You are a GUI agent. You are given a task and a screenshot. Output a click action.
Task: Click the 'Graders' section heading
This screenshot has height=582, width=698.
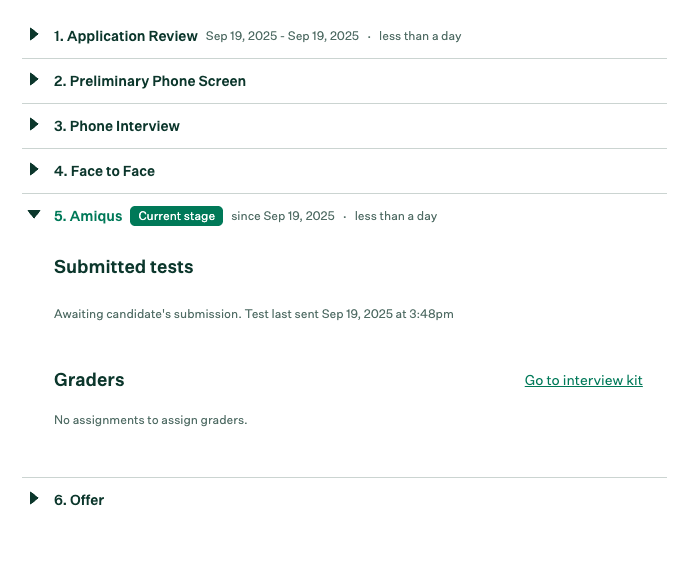(89, 380)
